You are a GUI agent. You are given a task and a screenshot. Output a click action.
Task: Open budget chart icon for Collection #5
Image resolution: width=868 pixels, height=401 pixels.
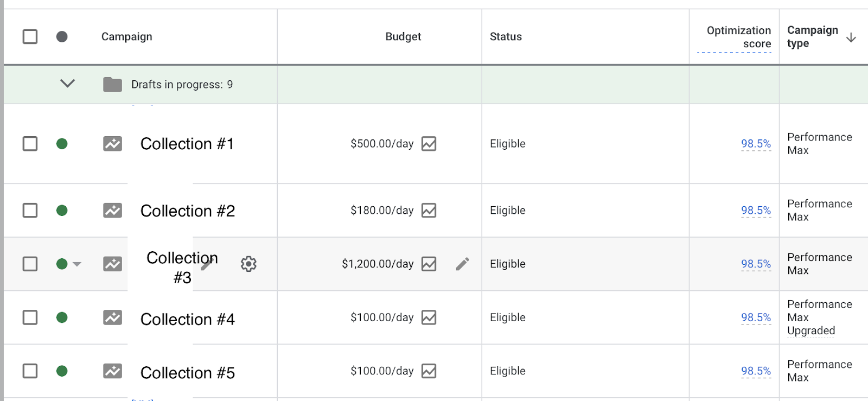[429, 371]
